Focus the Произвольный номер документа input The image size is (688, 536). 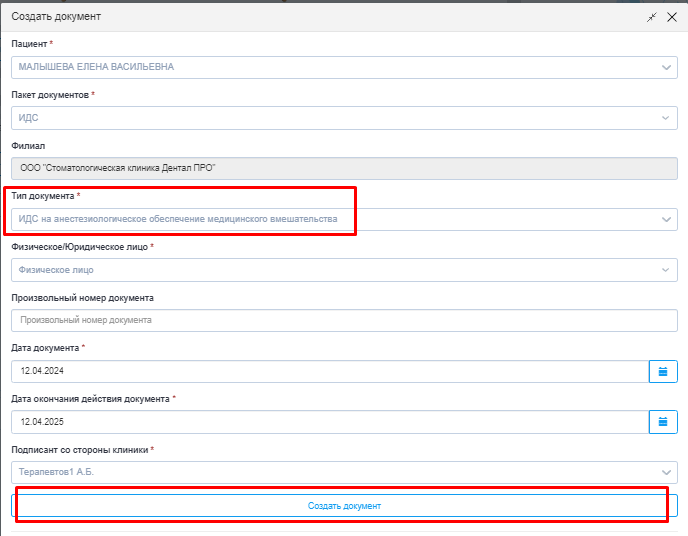coord(344,320)
